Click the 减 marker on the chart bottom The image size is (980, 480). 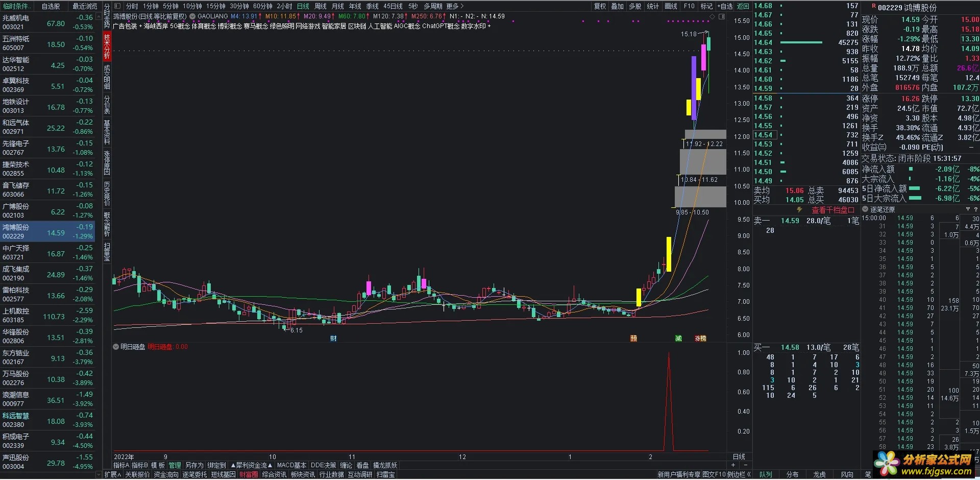click(x=678, y=339)
